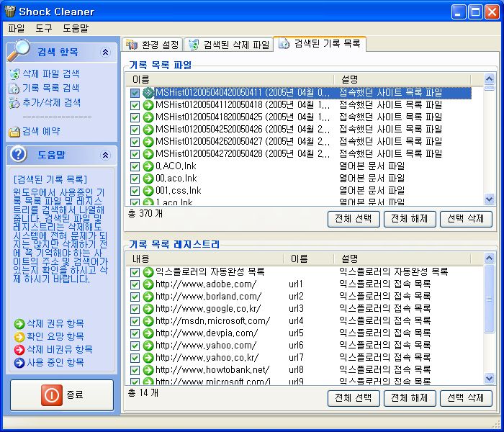Click the green icon of MSHist012005041120050418 row

pyautogui.click(x=148, y=105)
